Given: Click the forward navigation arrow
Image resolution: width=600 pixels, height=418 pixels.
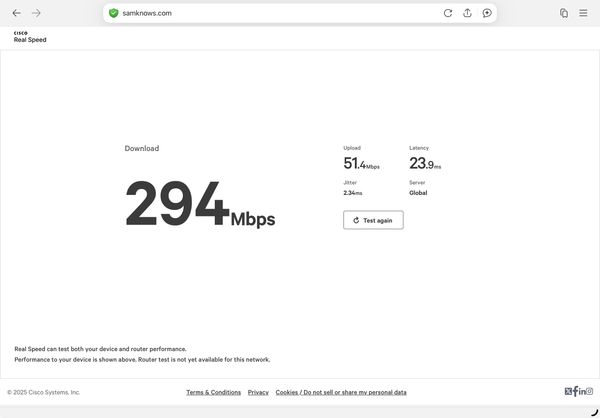Looking at the screenshot, I should click(x=36, y=13).
